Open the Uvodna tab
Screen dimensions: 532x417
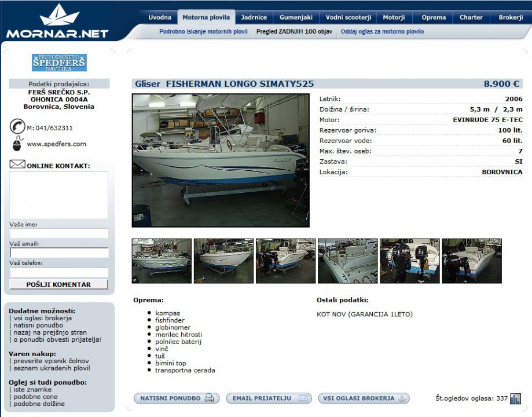(x=160, y=17)
